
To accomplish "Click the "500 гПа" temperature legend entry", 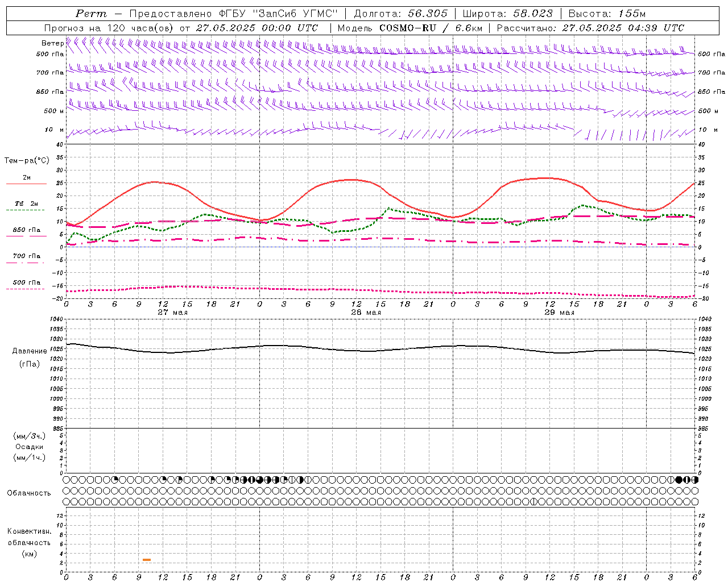I will [x=26, y=282].
